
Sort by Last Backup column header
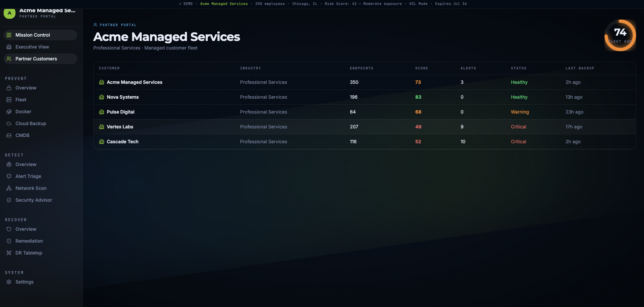click(x=580, y=68)
